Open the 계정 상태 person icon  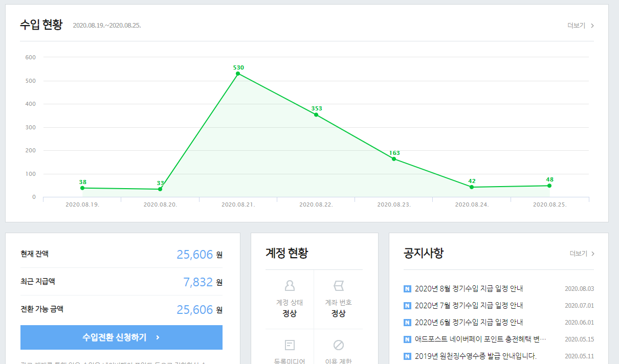point(290,285)
